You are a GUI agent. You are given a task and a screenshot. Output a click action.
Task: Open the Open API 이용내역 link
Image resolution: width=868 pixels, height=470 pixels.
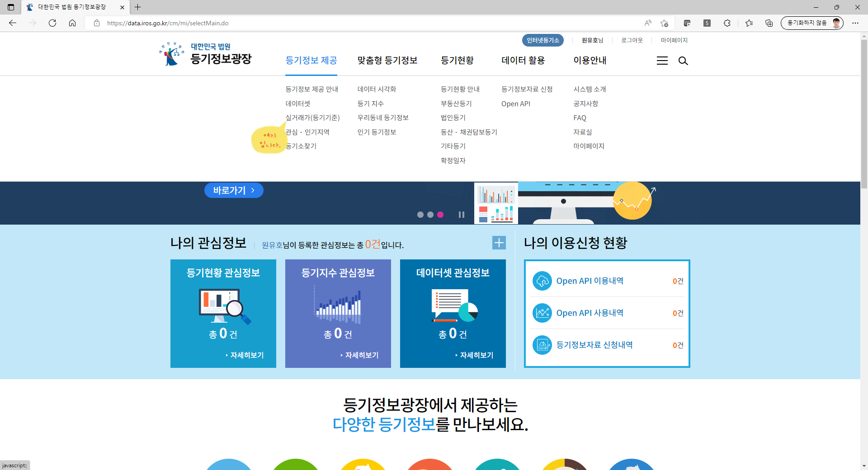click(x=590, y=281)
